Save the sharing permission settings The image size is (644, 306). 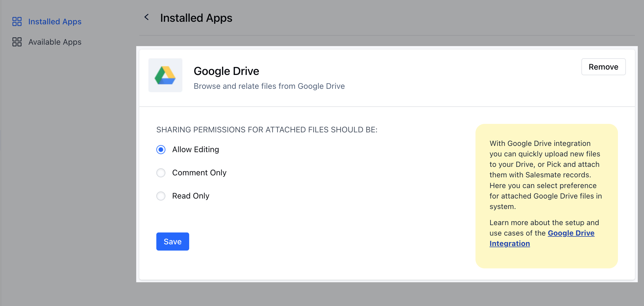coord(173,242)
